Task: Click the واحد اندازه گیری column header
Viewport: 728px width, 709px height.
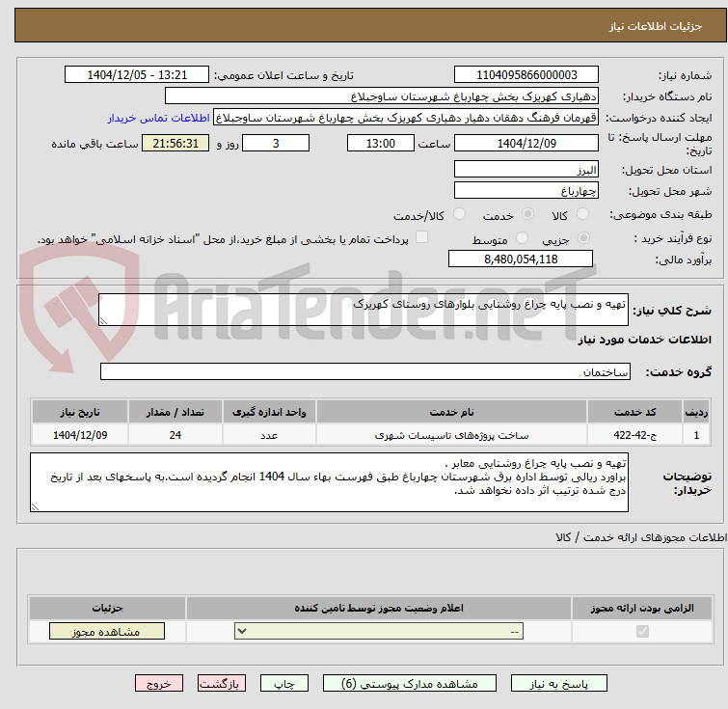Action: coord(269,412)
